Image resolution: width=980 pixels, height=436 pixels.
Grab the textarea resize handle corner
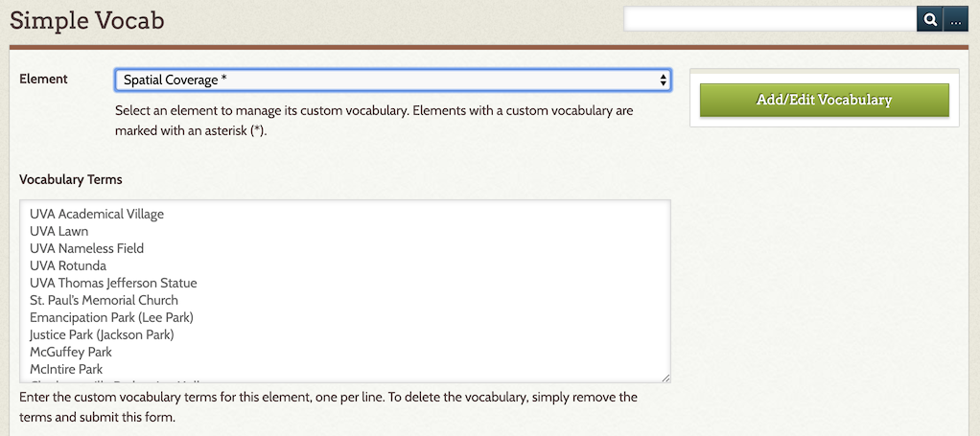click(665, 378)
